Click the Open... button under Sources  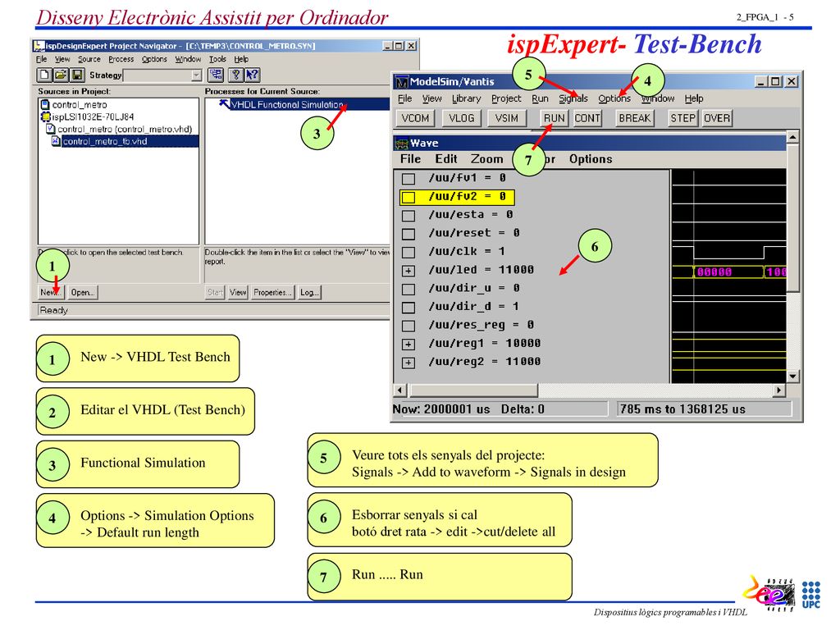pos(83,293)
